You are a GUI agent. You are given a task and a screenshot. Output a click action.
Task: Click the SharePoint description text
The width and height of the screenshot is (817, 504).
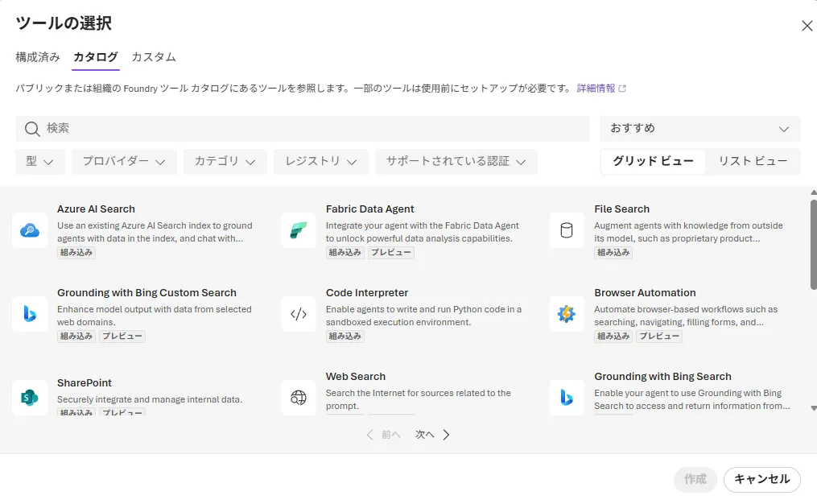150,400
